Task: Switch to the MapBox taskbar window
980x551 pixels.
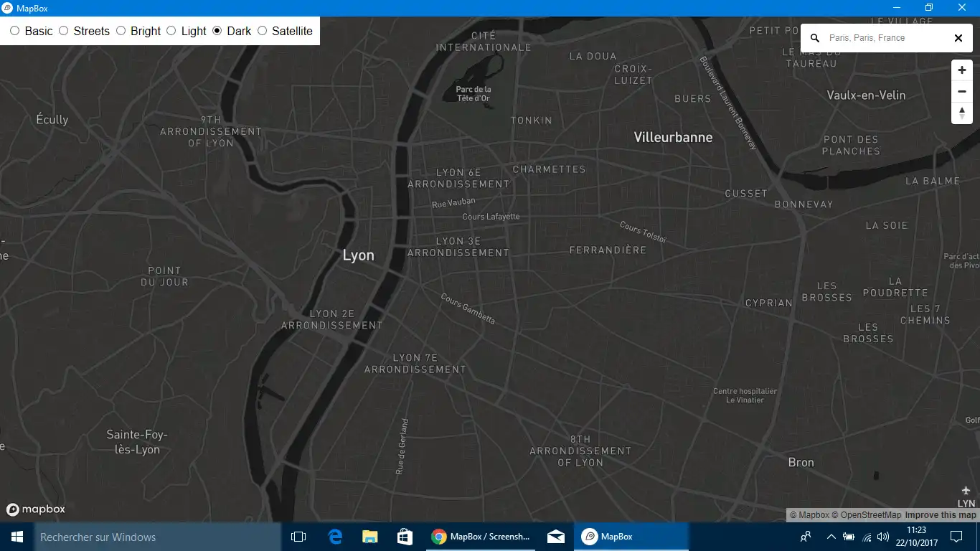Action: tap(631, 537)
